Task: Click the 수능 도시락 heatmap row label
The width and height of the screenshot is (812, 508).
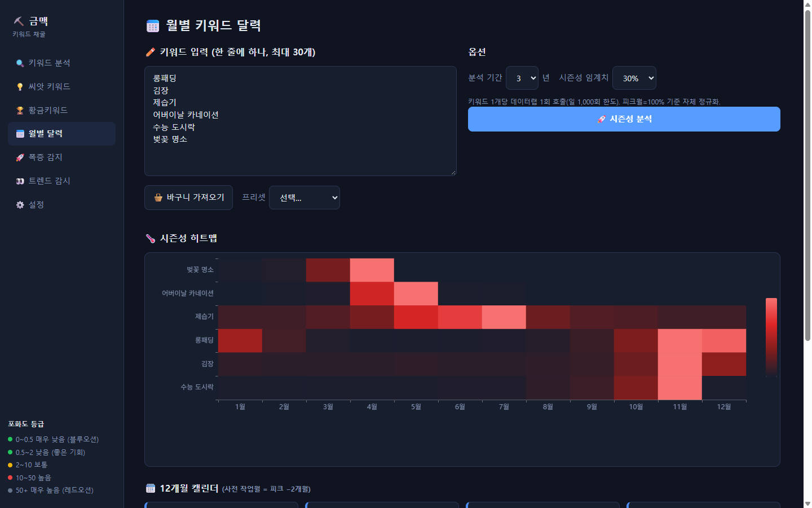Action: [197, 387]
